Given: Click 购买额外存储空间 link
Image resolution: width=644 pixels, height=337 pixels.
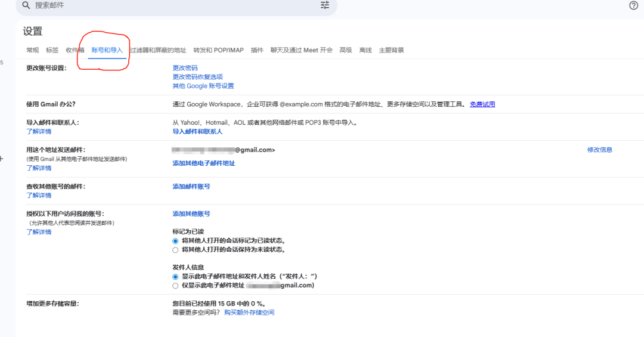Looking at the screenshot, I should point(249,313).
